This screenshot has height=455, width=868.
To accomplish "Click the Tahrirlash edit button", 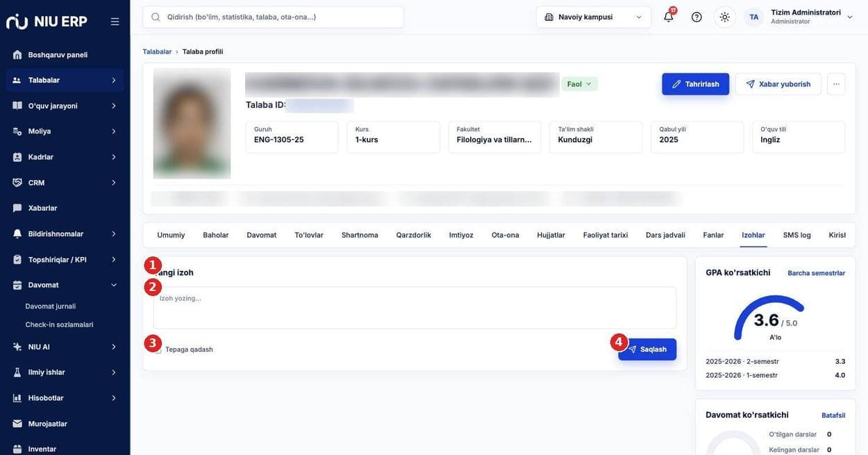I will pyautogui.click(x=696, y=84).
